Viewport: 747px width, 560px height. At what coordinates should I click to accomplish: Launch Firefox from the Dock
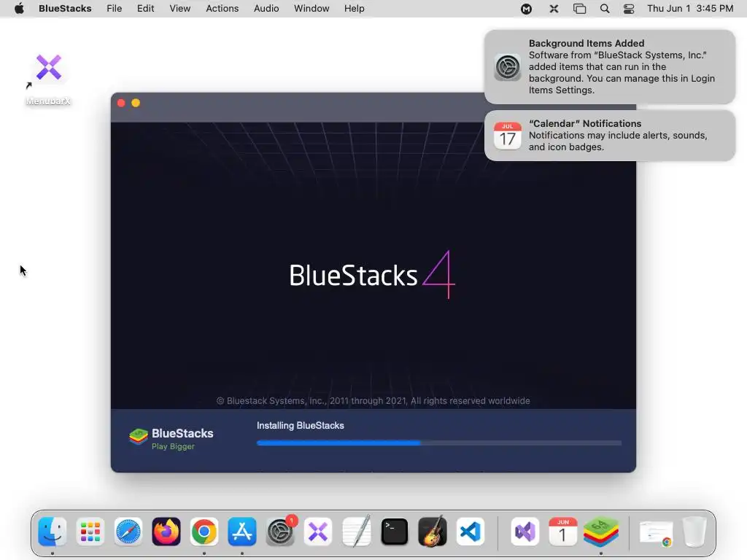click(166, 532)
